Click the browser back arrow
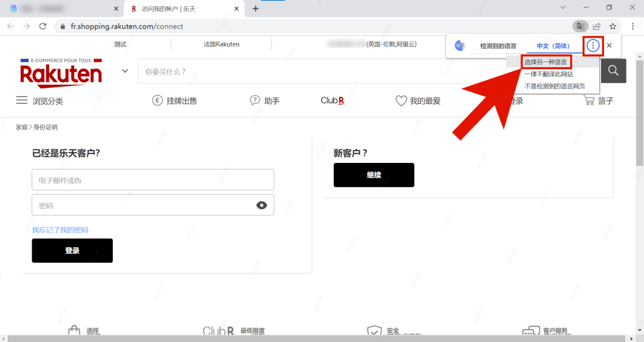Screen dimensions: 644x342 [x=10, y=26]
